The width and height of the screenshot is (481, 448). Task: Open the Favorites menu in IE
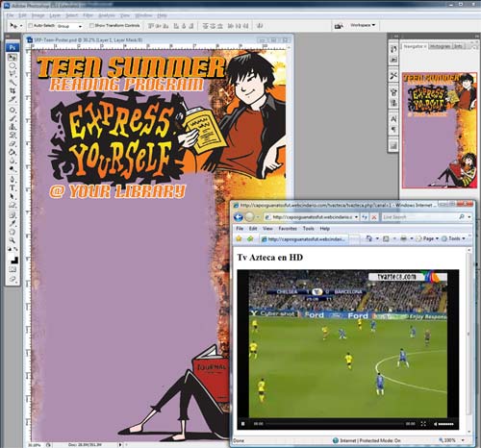[288, 229]
